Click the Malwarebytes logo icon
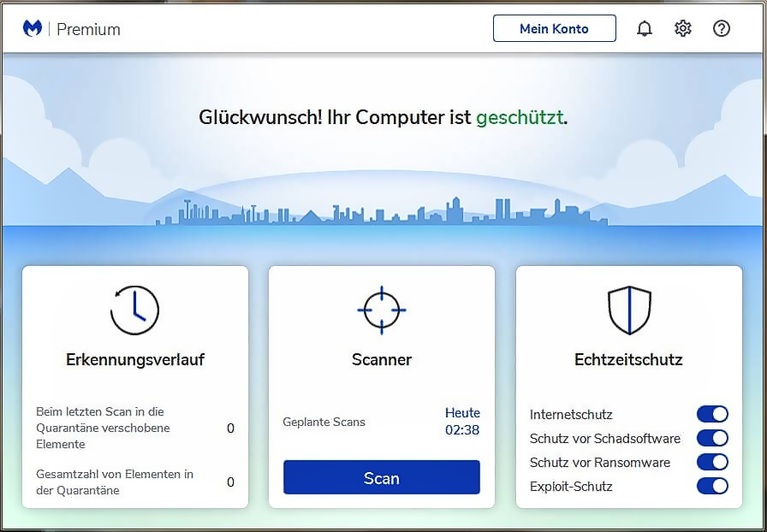767x532 pixels. click(x=33, y=28)
